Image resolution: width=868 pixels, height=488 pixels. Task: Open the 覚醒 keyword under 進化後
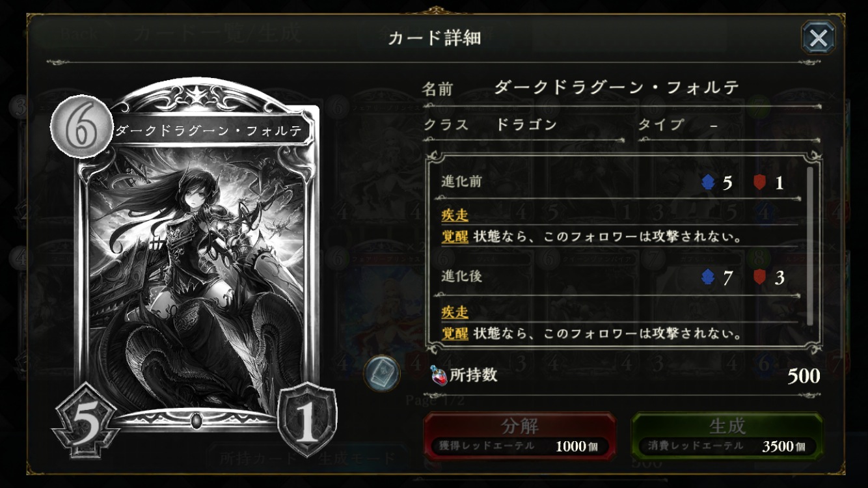[455, 334]
